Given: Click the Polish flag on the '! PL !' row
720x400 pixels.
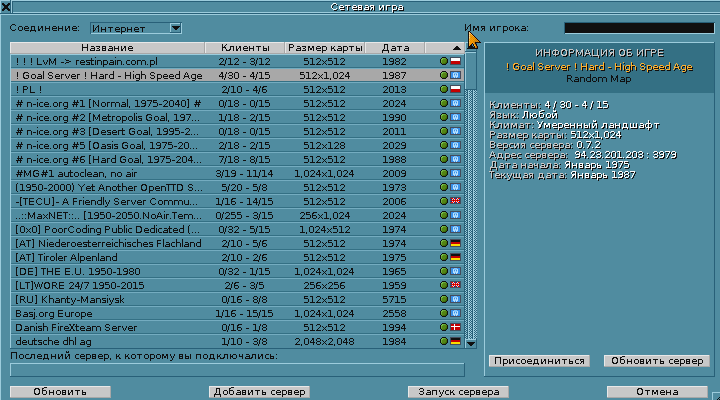Looking at the screenshot, I should (x=455, y=89).
